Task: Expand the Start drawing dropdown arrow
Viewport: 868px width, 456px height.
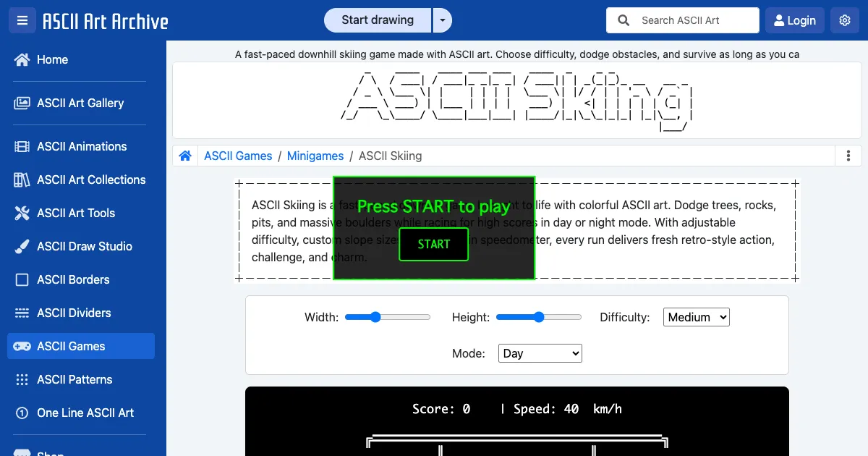Action: [x=442, y=20]
